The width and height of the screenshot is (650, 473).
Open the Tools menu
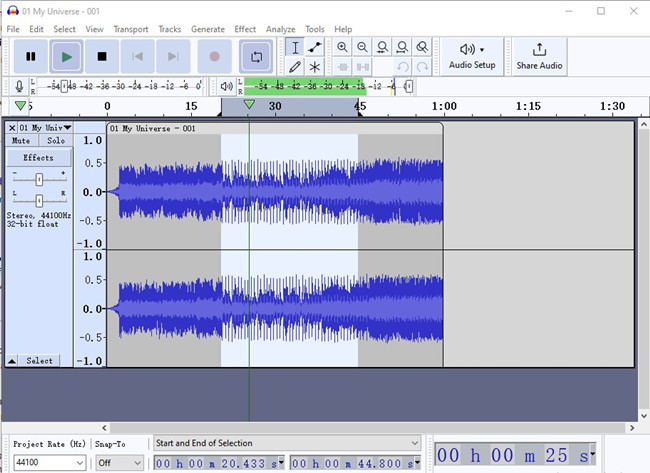[315, 29]
